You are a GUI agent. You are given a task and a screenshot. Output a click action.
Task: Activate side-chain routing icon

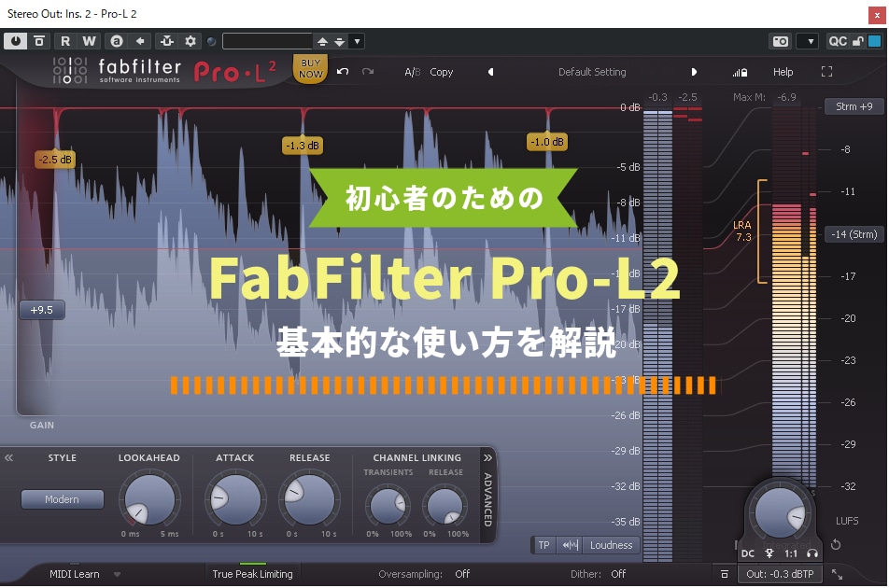tap(166, 41)
